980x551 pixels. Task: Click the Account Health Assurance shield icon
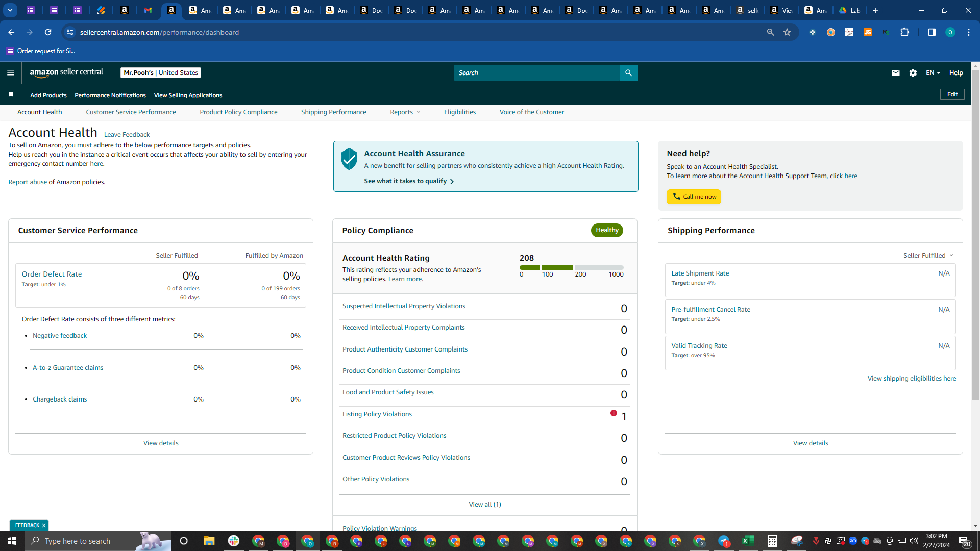coord(349,159)
